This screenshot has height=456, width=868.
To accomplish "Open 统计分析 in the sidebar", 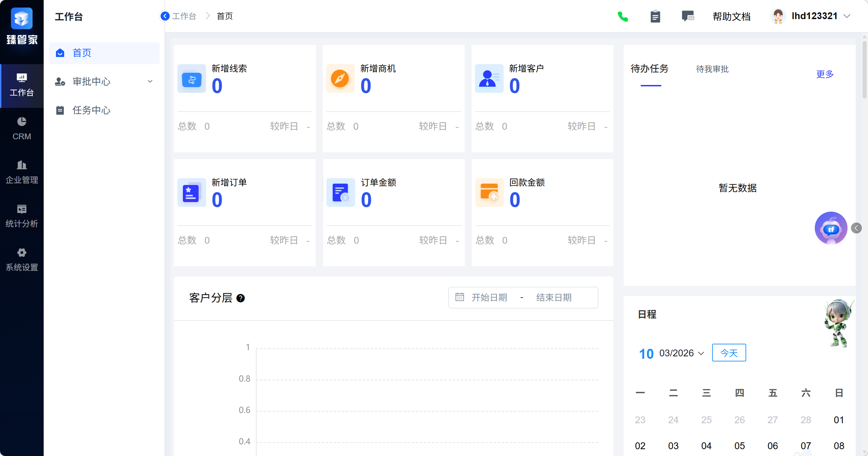I will coord(21,216).
